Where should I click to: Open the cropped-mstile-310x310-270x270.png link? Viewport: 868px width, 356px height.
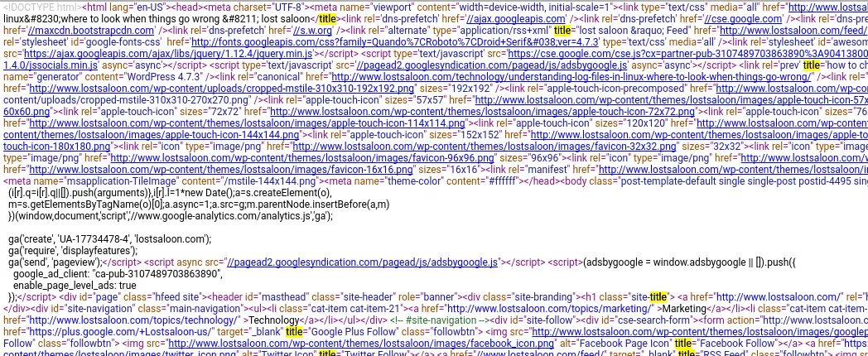point(126,100)
